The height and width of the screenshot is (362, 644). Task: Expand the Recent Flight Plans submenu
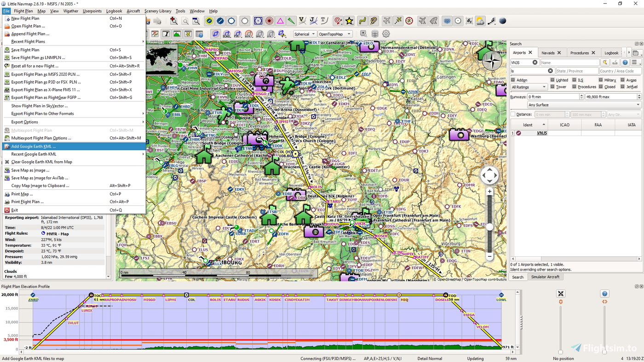coord(74,41)
